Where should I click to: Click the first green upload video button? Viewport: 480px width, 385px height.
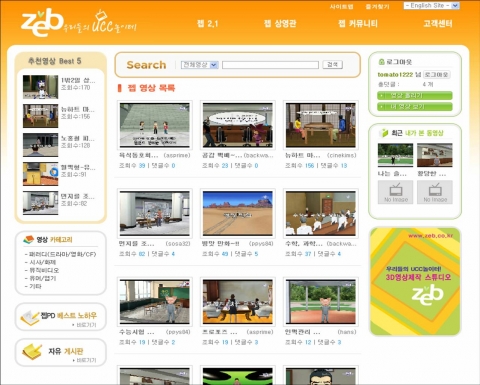click(x=415, y=96)
